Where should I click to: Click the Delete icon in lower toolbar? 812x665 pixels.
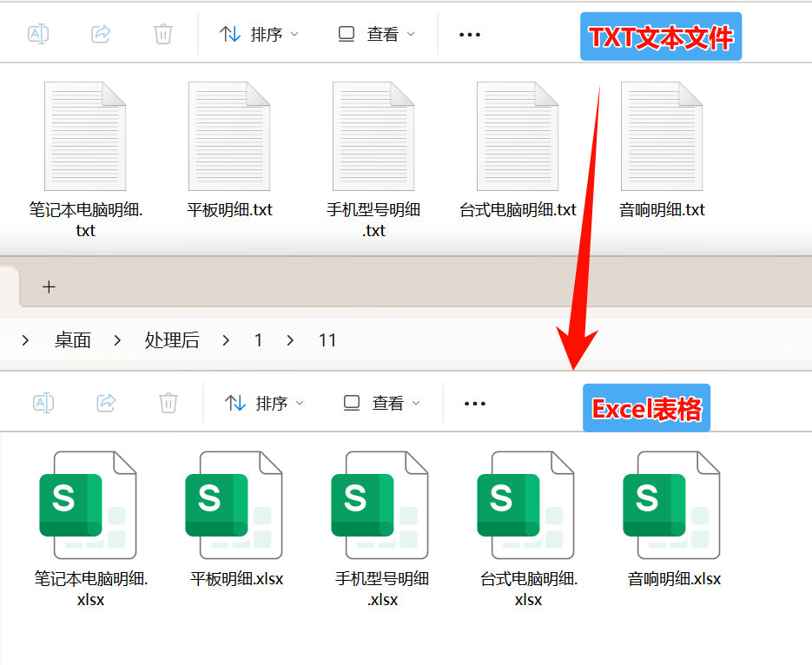coord(168,402)
